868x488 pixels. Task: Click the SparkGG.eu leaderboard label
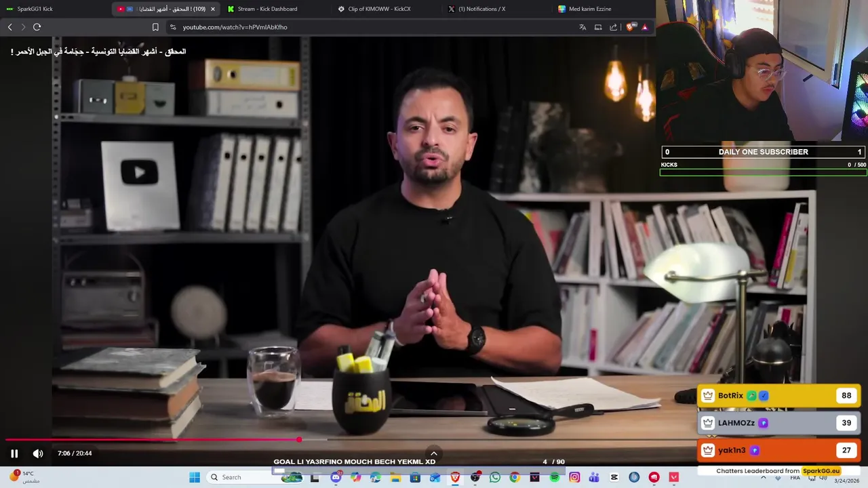pos(821,471)
